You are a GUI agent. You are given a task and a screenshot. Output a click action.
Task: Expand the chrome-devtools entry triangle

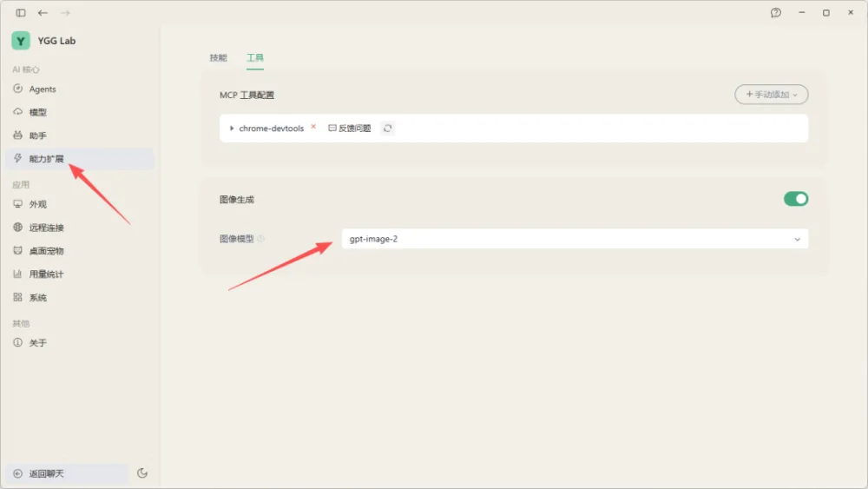click(x=232, y=129)
